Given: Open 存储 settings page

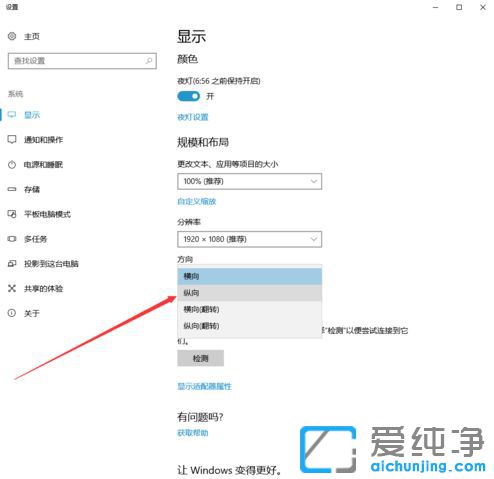Looking at the screenshot, I should (32, 189).
